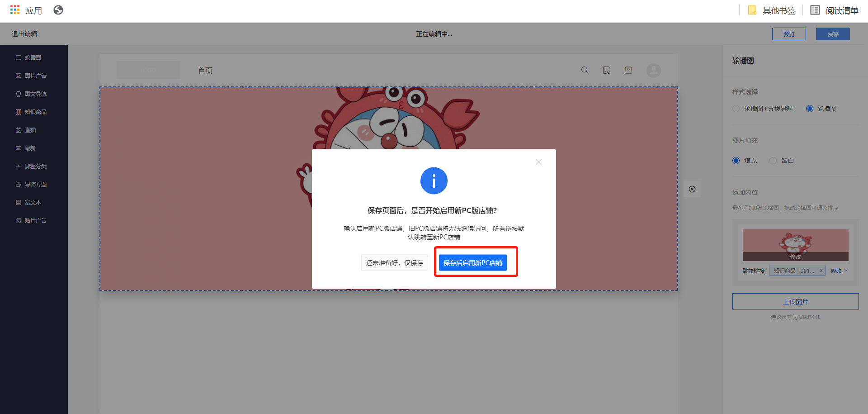The height and width of the screenshot is (414, 868).
Task: Delete carousel block with circled X icon
Action: point(692,189)
